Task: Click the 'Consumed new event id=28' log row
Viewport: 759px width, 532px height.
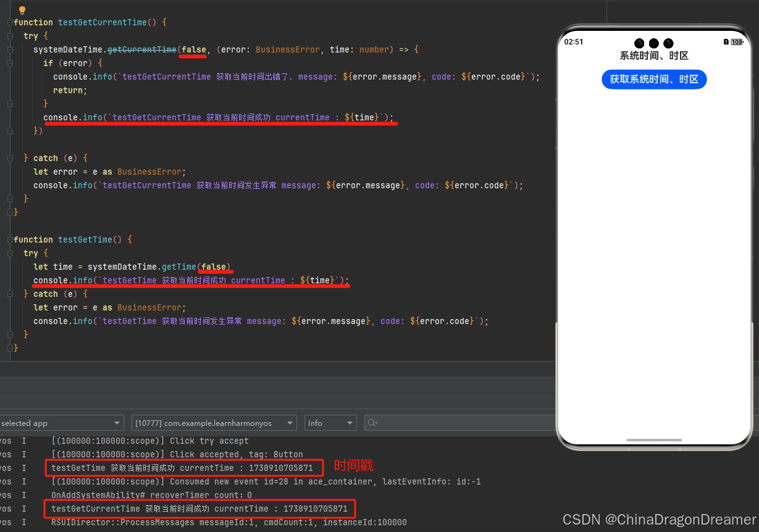Action: click(266, 481)
